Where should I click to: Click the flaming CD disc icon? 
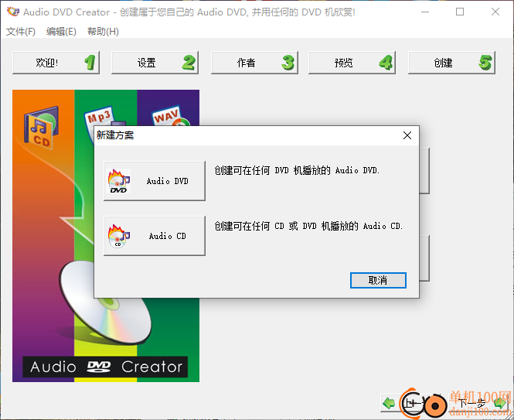(x=119, y=236)
